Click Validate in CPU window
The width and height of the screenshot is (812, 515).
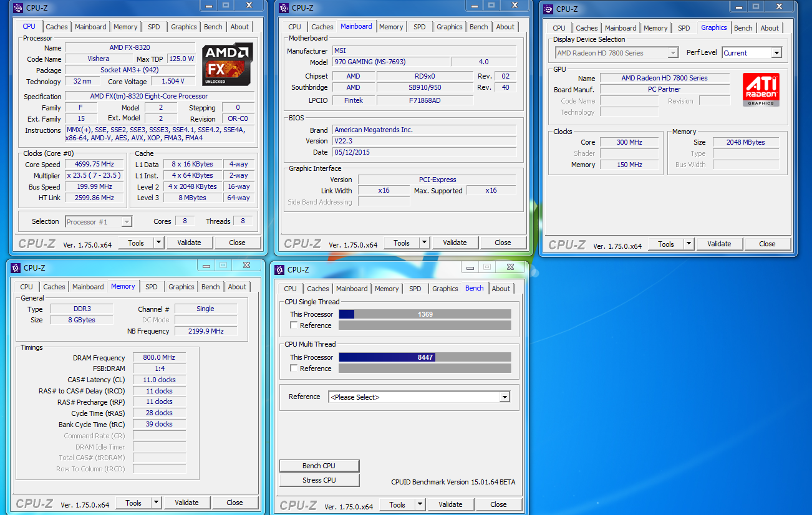pyautogui.click(x=189, y=243)
